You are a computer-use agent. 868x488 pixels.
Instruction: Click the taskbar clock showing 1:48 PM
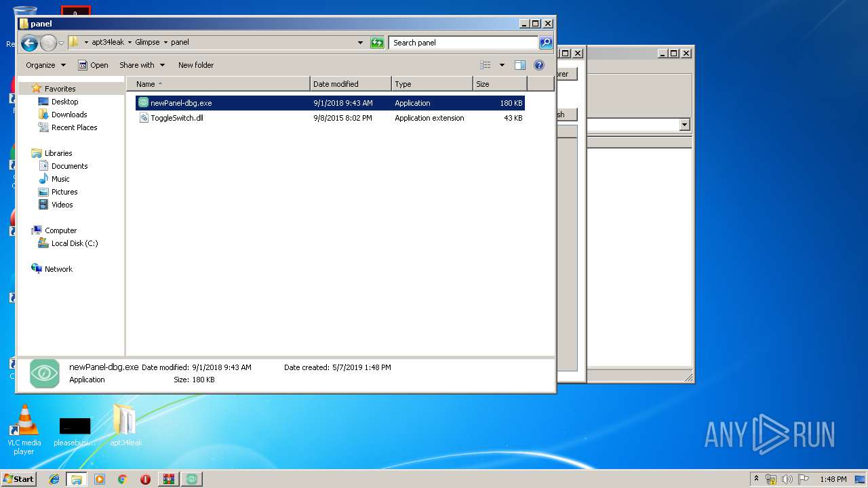coord(833,479)
